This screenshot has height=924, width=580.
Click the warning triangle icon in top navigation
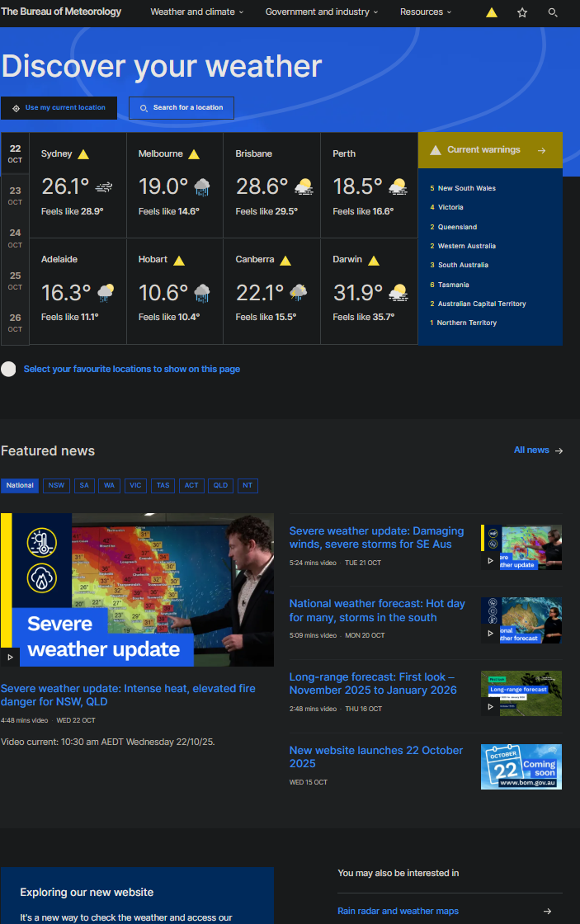click(492, 12)
